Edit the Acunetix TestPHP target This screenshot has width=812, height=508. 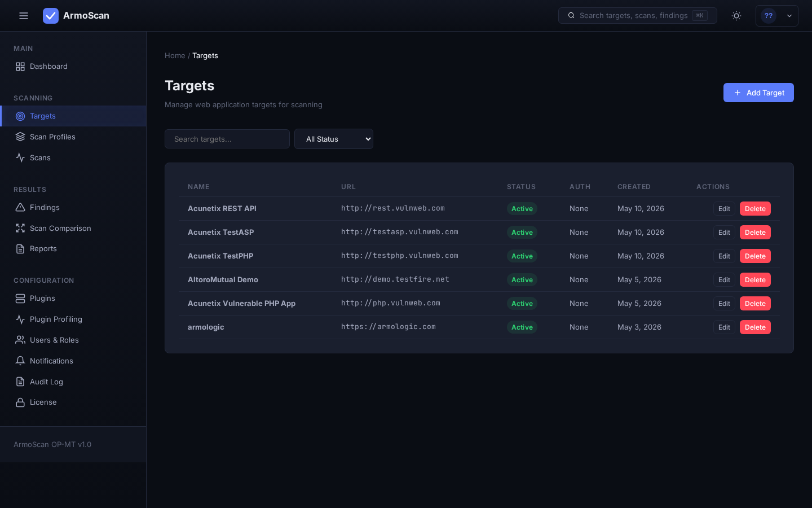pyautogui.click(x=724, y=256)
